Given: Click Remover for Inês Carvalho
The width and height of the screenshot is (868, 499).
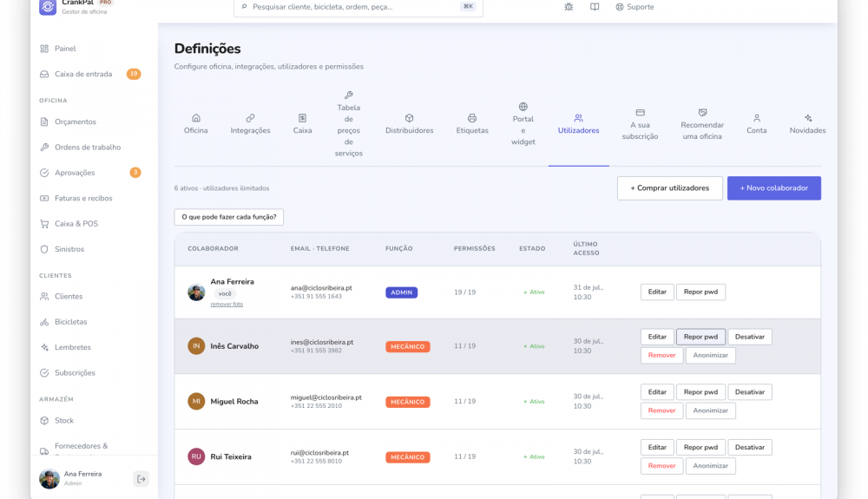Looking at the screenshot, I should click(x=661, y=355).
